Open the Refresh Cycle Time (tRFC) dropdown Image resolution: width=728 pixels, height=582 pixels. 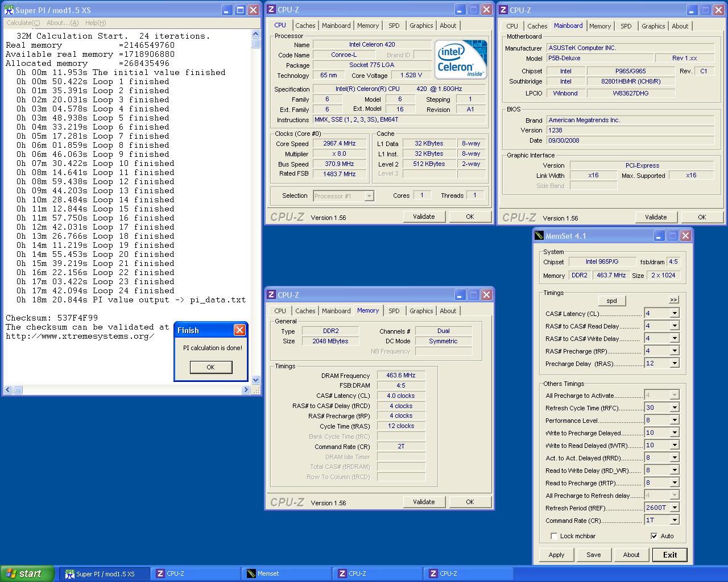point(675,408)
